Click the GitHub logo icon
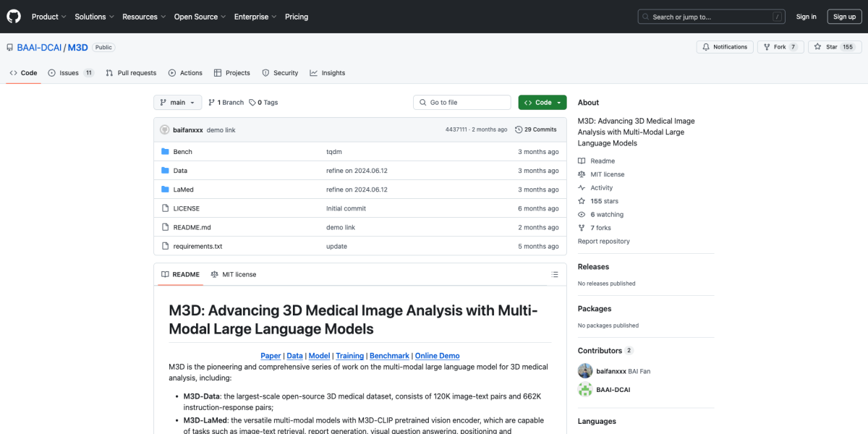The image size is (868, 434). point(14,16)
